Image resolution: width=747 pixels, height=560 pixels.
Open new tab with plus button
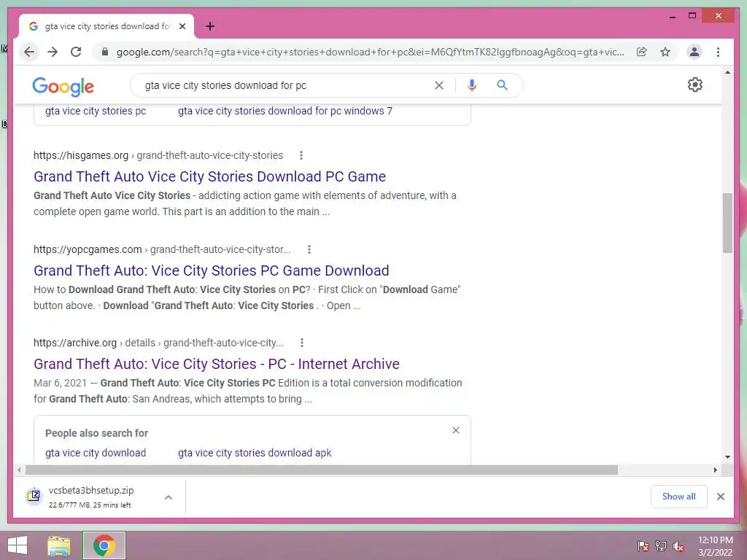pos(210,26)
